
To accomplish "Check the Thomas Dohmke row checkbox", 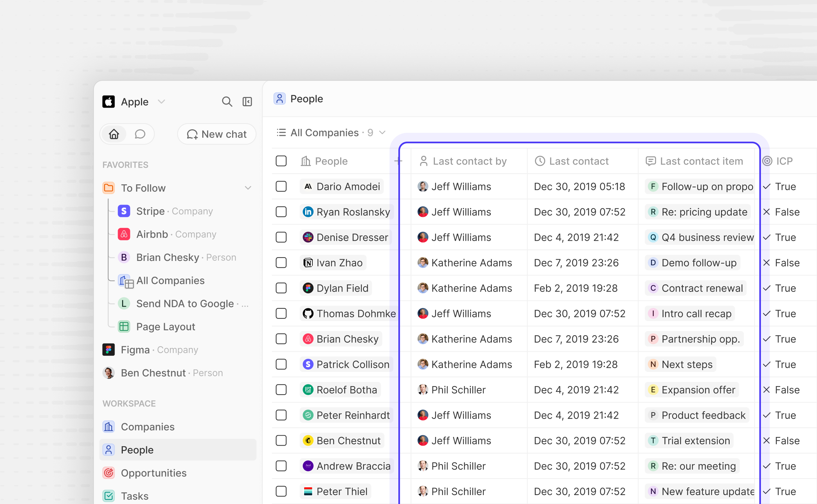I will [x=281, y=314].
